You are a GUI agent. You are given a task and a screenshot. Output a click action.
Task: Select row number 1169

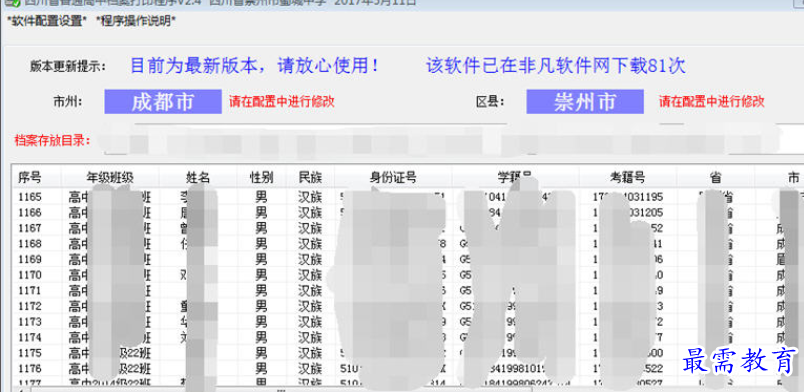(x=30, y=259)
